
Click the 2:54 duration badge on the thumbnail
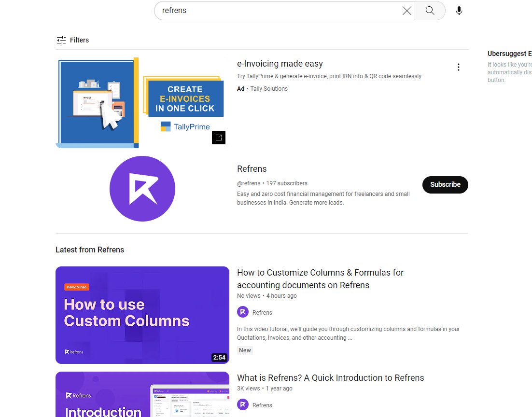[219, 357]
